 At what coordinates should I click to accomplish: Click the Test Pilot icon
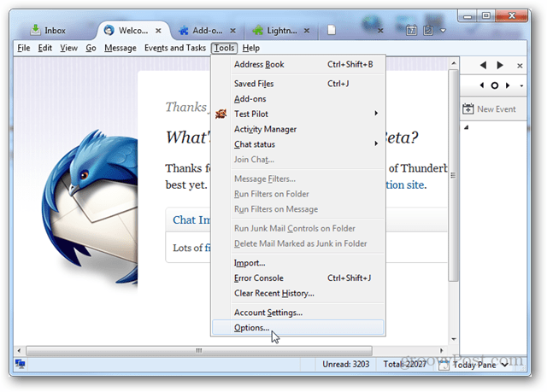point(221,114)
